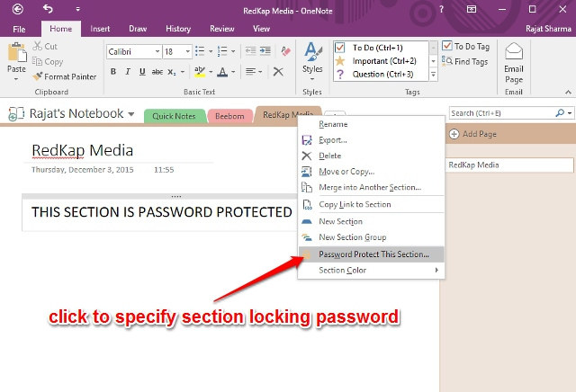Click the Search (Ctrl+E) field

pos(501,113)
